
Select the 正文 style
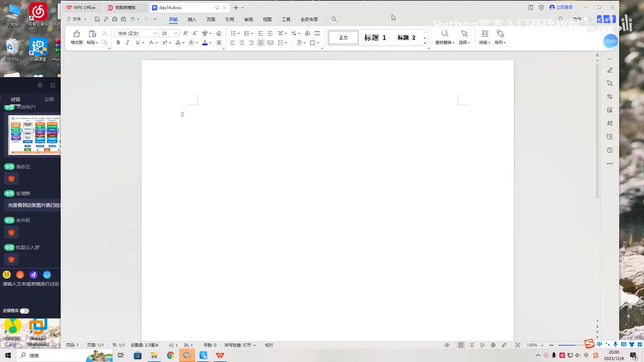coord(344,38)
